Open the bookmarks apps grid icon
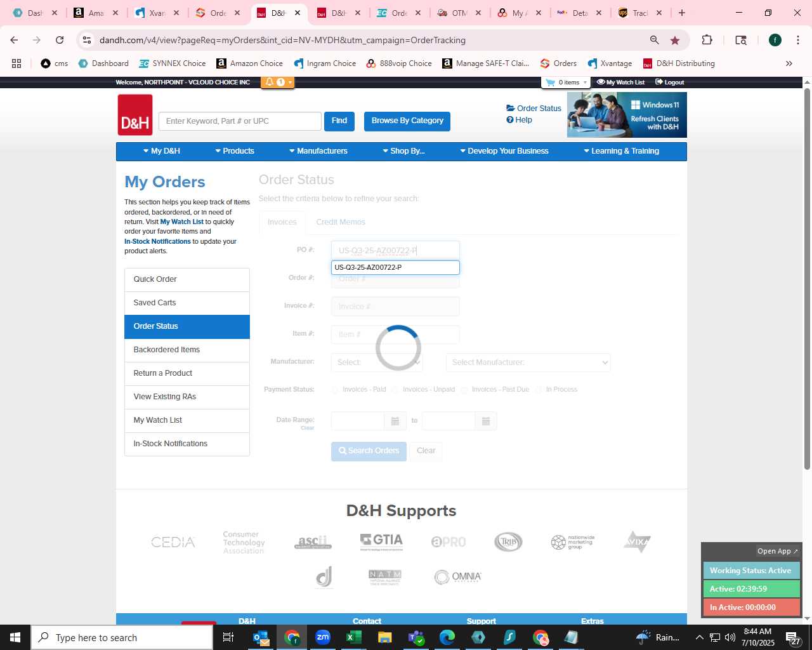812x650 pixels. coord(16,63)
